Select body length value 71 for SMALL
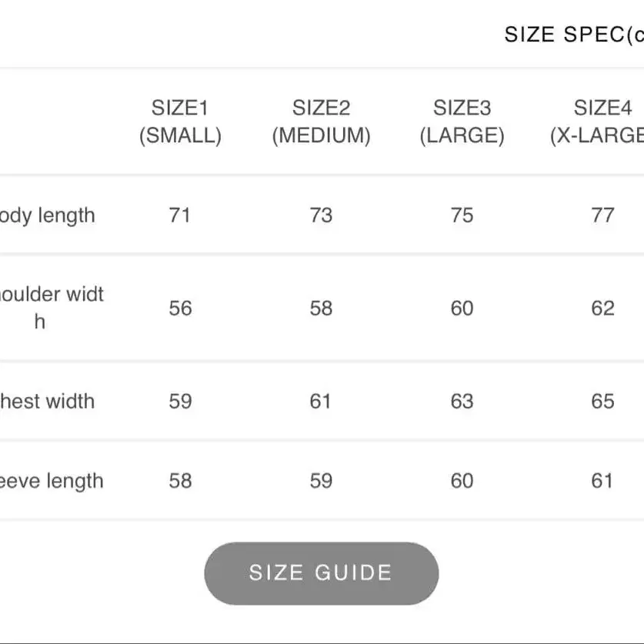 pyautogui.click(x=179, y=215)
